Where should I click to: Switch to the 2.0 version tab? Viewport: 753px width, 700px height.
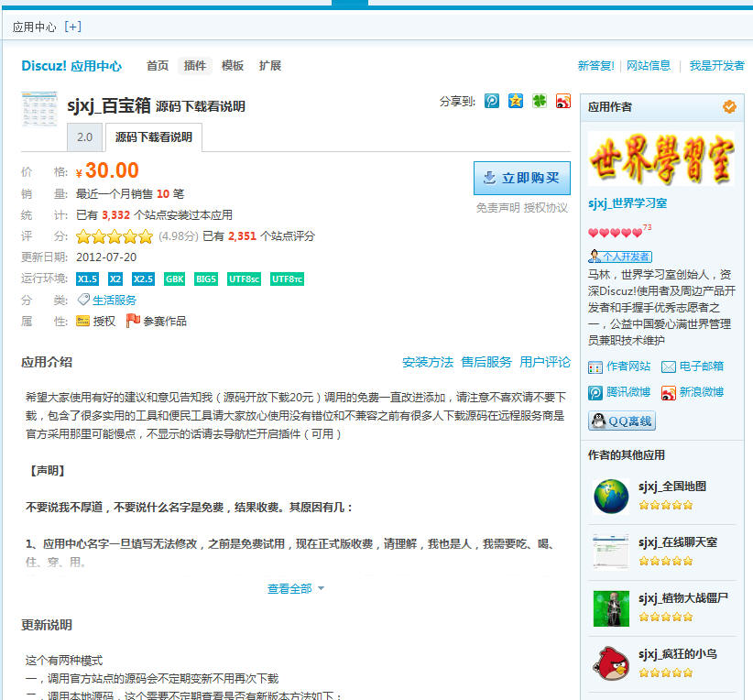click(84, 137)
